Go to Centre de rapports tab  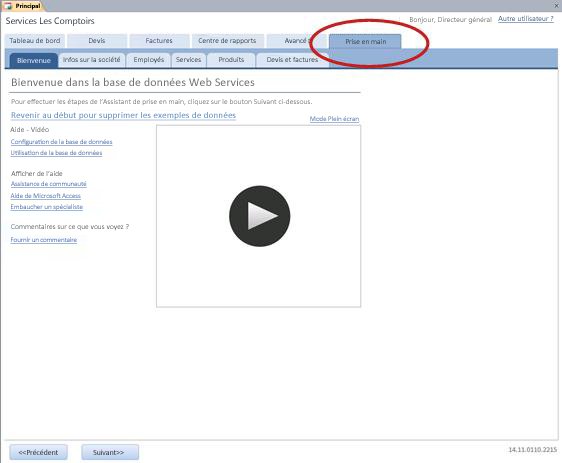[x=227, y=41]
